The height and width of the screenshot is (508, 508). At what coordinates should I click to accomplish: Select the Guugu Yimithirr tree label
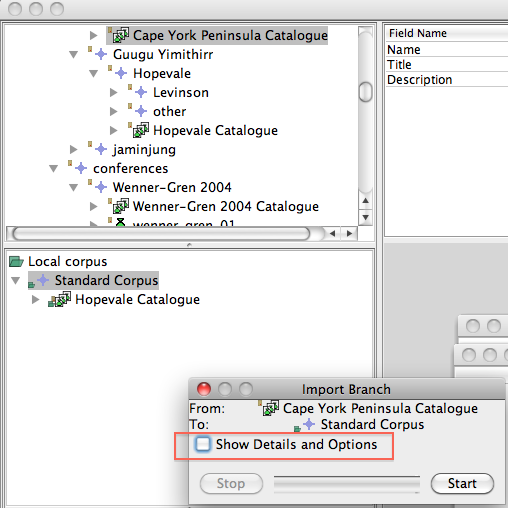pos(163,54)
